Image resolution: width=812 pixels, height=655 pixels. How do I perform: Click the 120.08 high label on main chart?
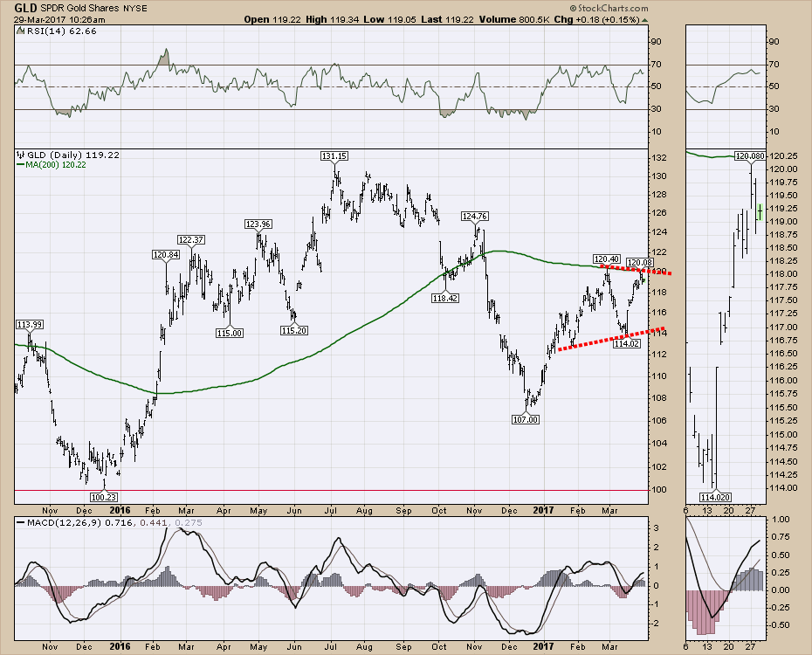pos(640,263)
